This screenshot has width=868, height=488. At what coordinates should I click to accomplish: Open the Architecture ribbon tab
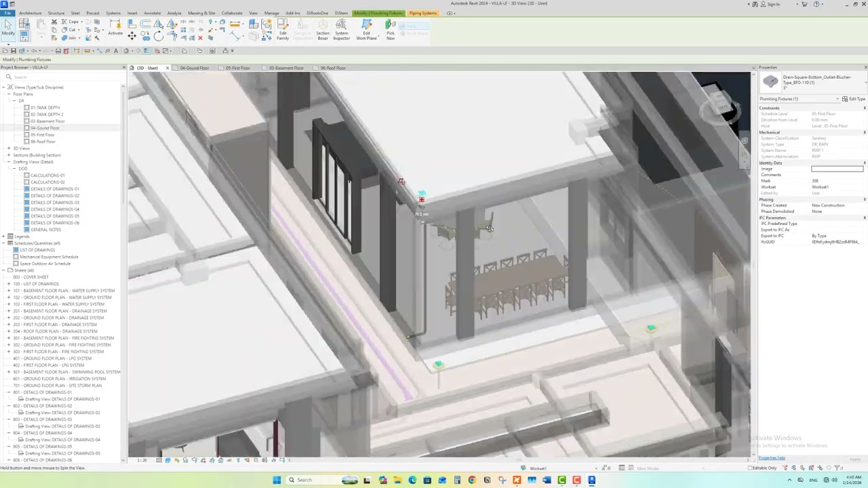[31, 13]
